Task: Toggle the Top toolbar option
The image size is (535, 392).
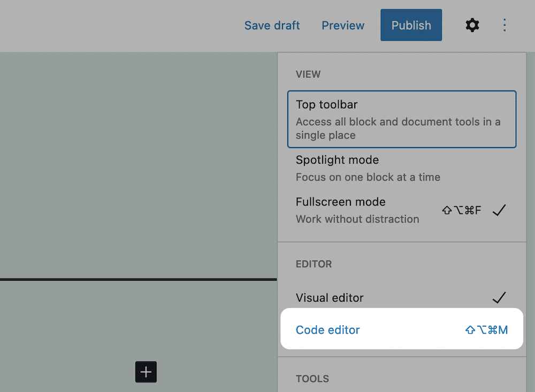Action: tap(401, 119)
